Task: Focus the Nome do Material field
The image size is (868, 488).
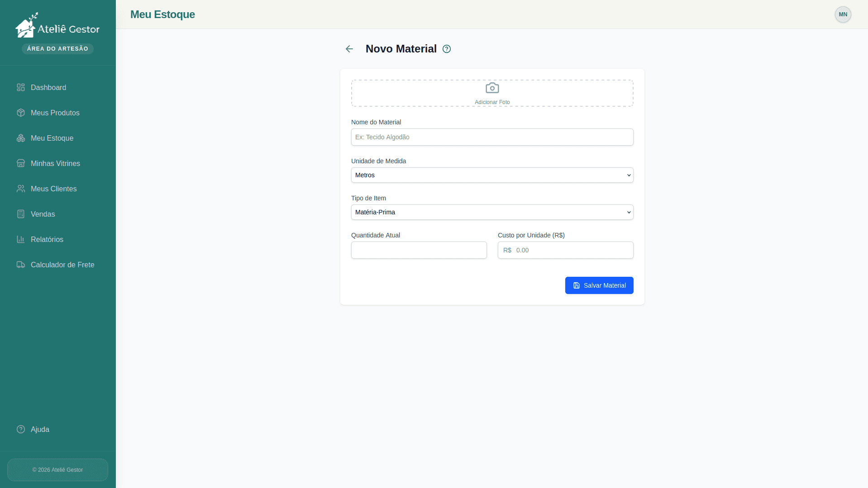Action: 492,137
